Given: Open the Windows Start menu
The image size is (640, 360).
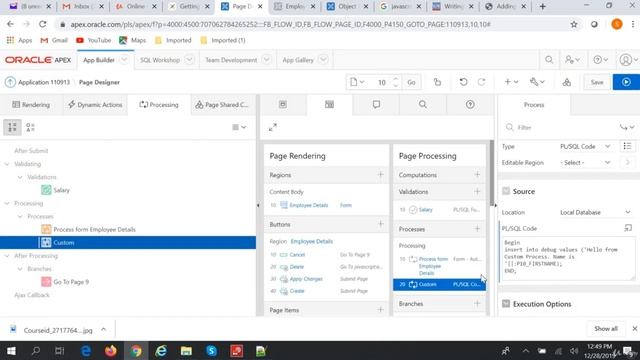Looking at the screenshot, I should pyautogui.click(x=11, y=351).
